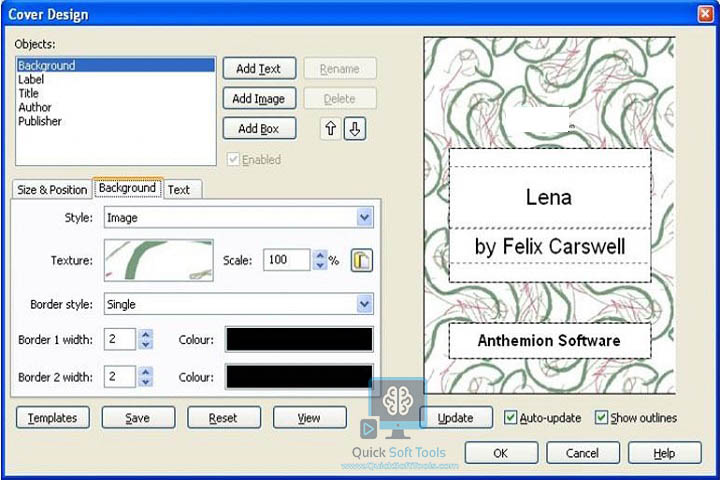Close the Cover Design dialog

click(706, 14)
